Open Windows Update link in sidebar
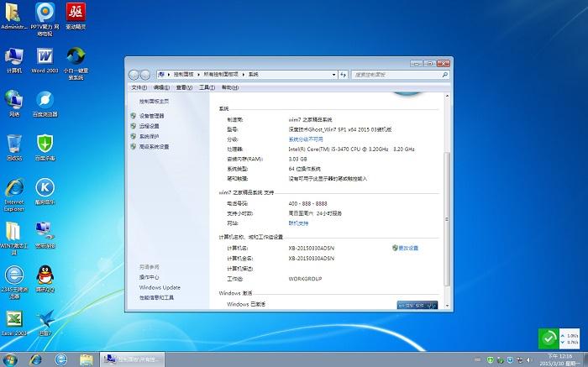Image resolution: width=588 pixels, height=367 pixels. tap(160, 287)
